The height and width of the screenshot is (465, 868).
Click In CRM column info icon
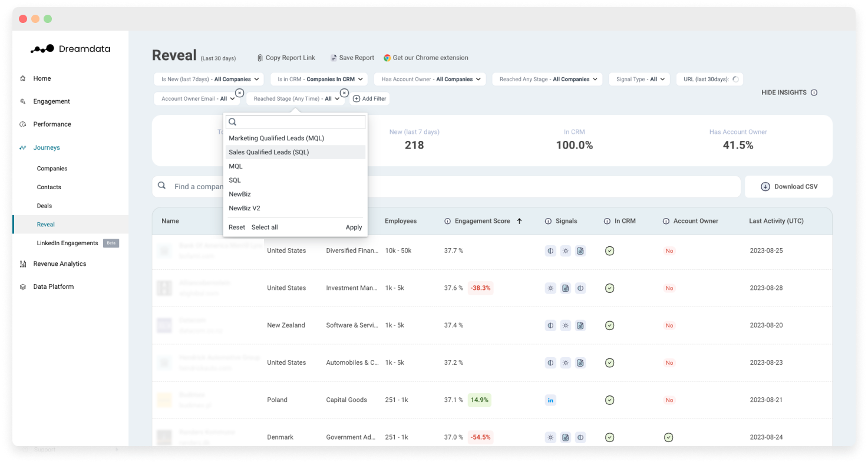[607, 222]
